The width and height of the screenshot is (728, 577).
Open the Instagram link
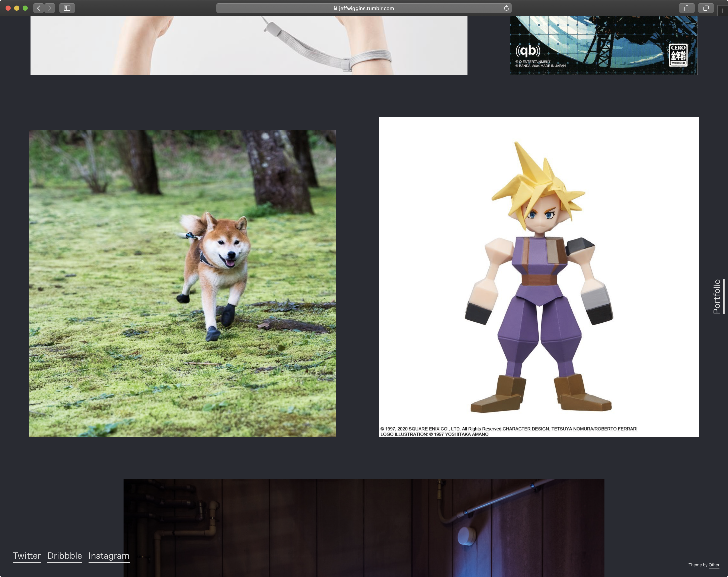click(x=109, y=556)
